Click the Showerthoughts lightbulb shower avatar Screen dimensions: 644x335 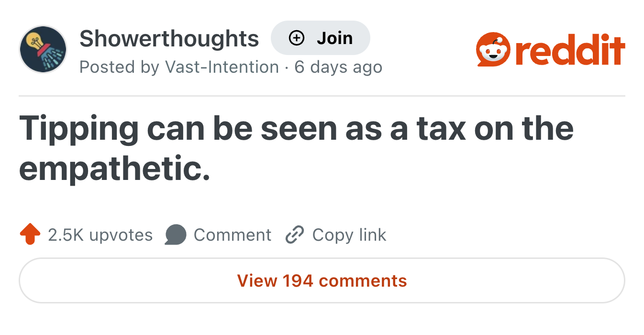43,49
